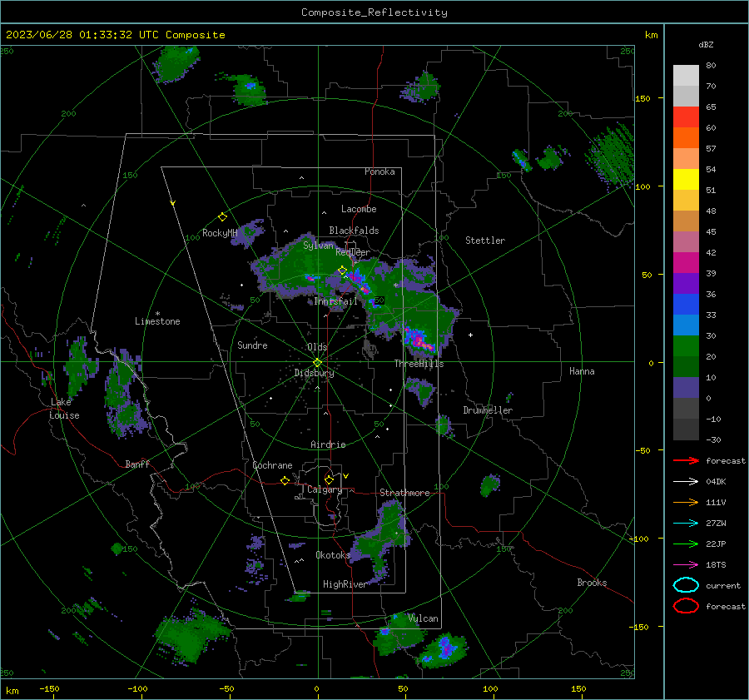Click the Vulcan label
The image size is (749, 700).
pos(423,618)
